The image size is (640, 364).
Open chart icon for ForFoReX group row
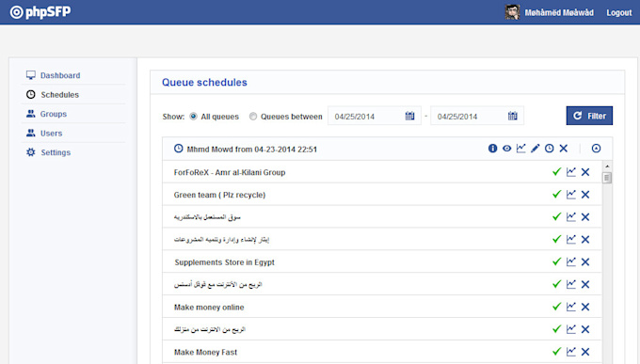click(x=571, y=172)
